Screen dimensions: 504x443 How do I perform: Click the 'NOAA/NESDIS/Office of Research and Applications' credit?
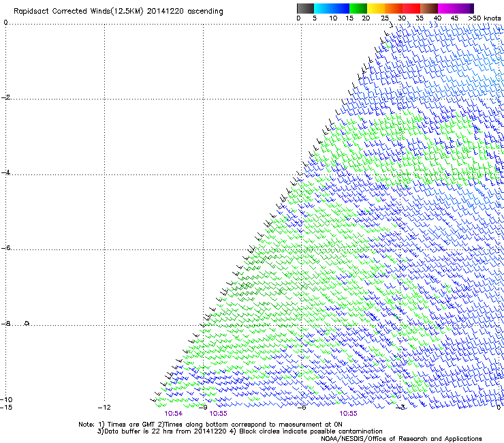click(401, 439)
